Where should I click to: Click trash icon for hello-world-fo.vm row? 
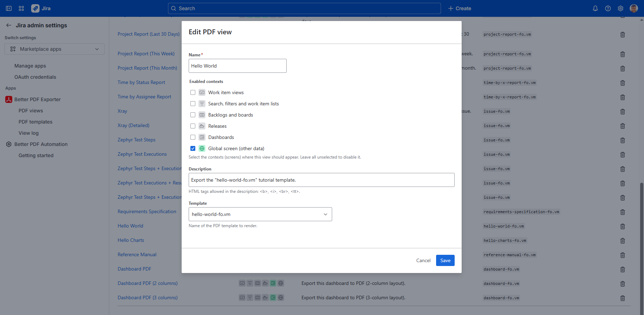[622, 226]
